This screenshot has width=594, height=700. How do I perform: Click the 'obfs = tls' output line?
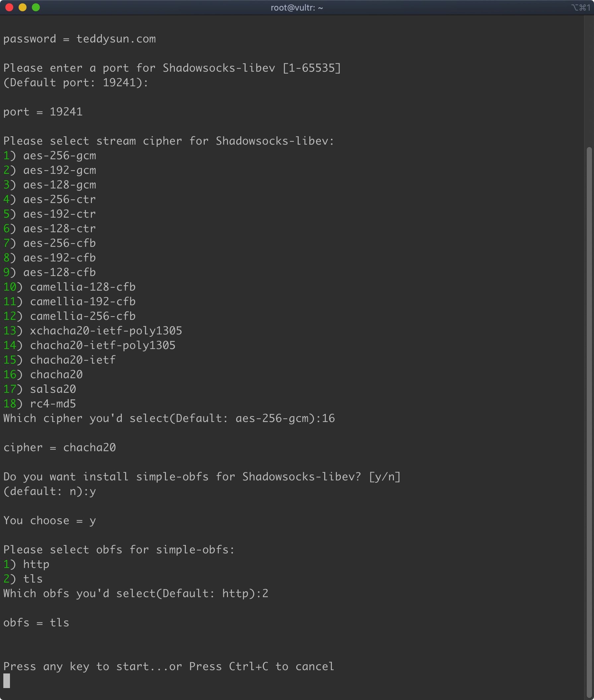pos(37,623)
